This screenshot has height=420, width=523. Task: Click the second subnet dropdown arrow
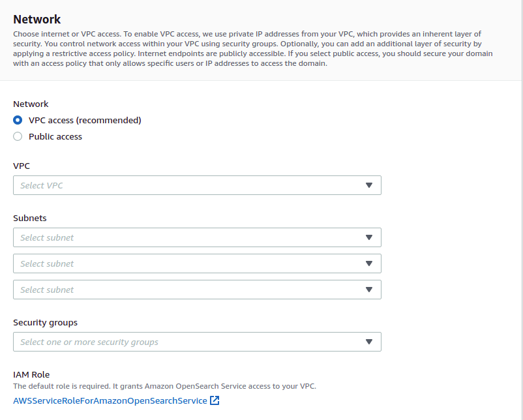[x=368, y=263]
